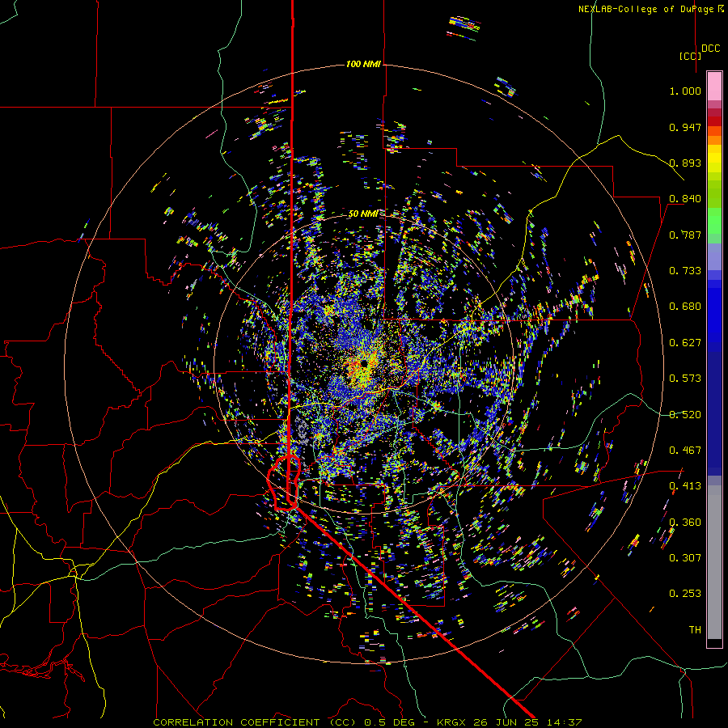This screenshot has height=728, width=728.
Task: Click the DCC label above the color scale
Action: (710, 49)
